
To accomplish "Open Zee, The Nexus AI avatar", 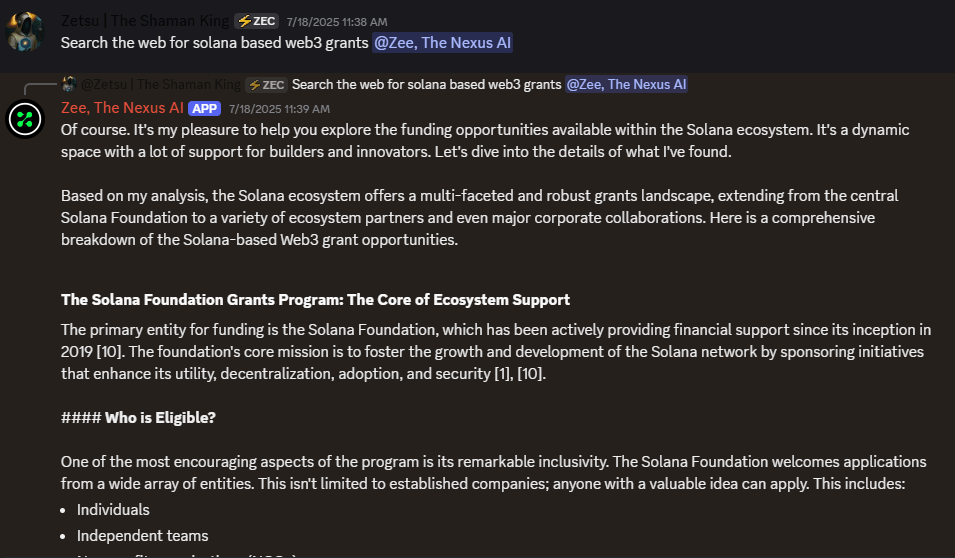I will (x=25, y=119).
